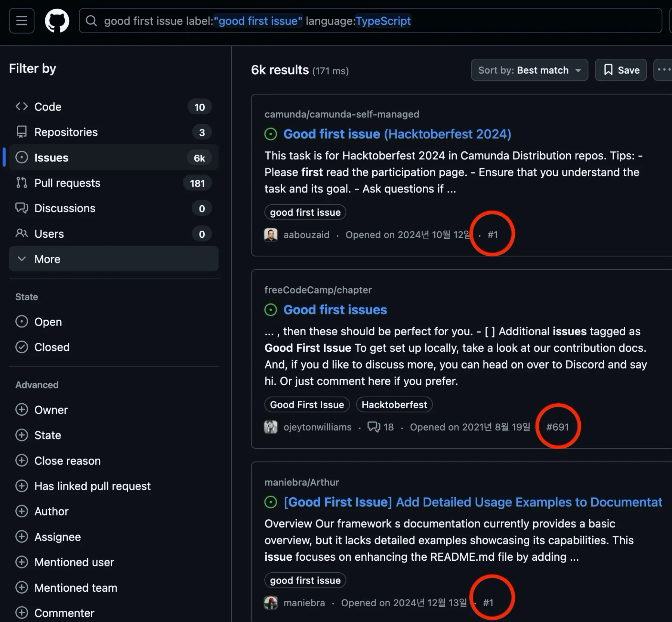
Task: Open Good first issue (Hacktoberfest 2024) issue
Action: tap(397, 134)
